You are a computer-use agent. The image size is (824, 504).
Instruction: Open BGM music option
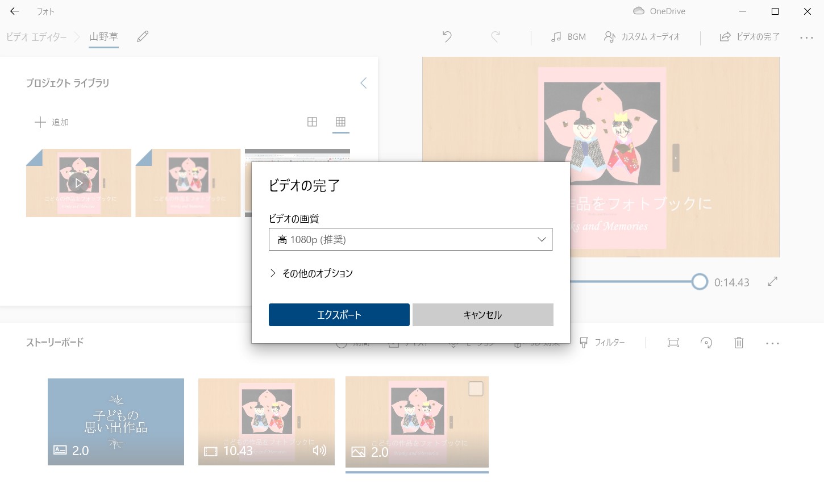568,37
